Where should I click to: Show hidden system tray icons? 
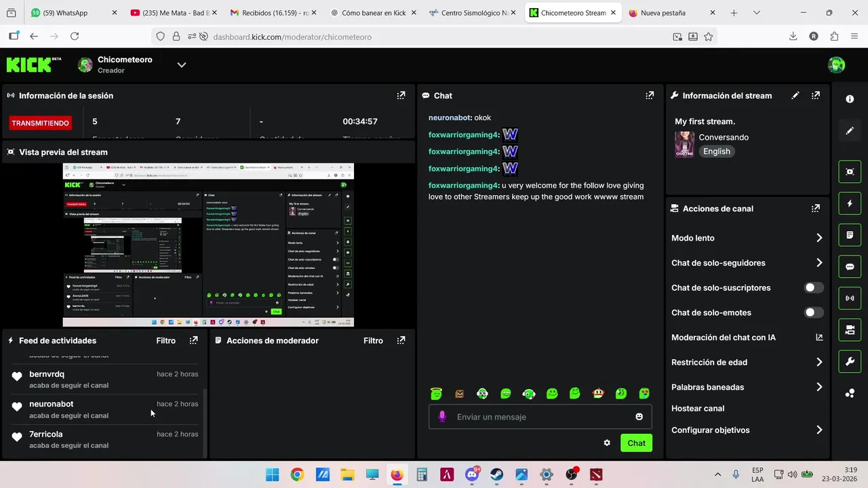[717, 474]
